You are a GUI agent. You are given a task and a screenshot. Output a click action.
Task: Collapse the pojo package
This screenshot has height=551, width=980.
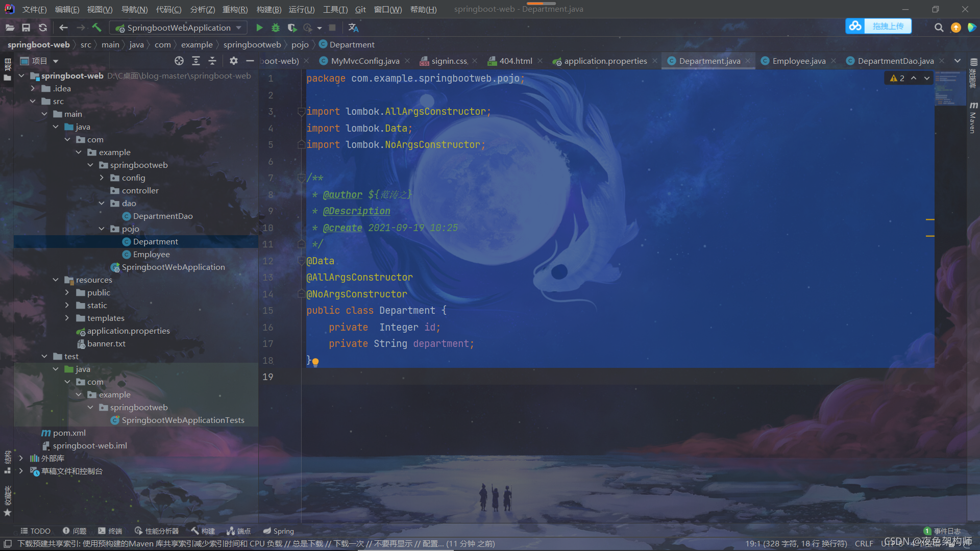pyautogui.click(x=102, y=229)
